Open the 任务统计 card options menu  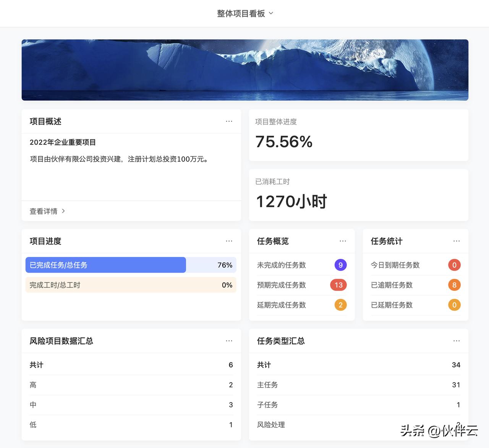tap(457, 241)
